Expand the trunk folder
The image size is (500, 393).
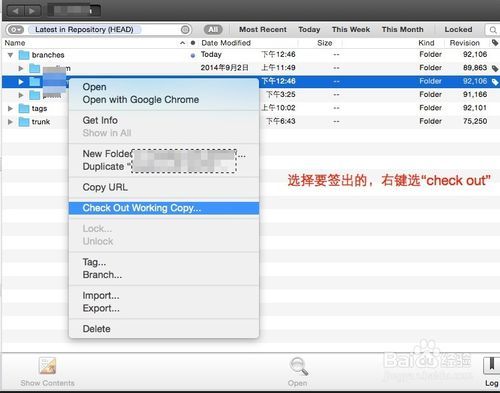10,122
